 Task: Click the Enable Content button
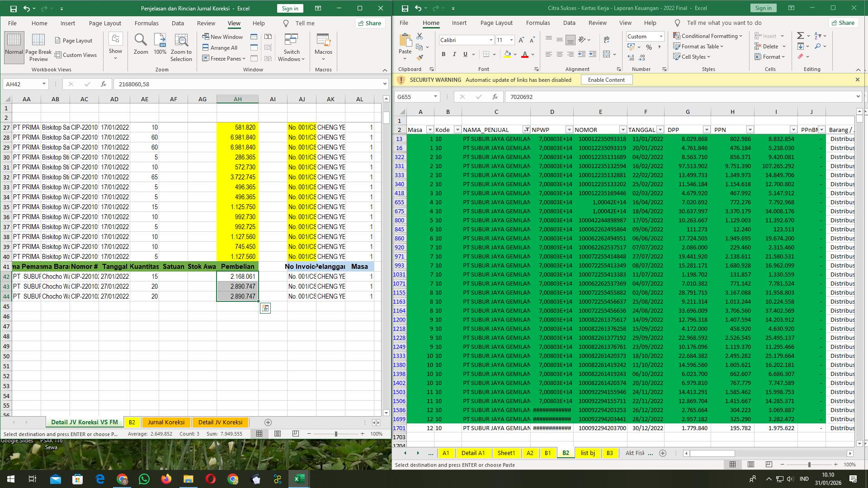(606, 80)
